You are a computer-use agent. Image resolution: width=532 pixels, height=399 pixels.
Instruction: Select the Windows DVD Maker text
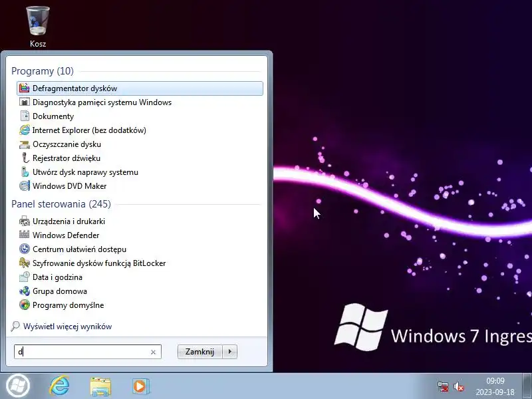point(70,186)
